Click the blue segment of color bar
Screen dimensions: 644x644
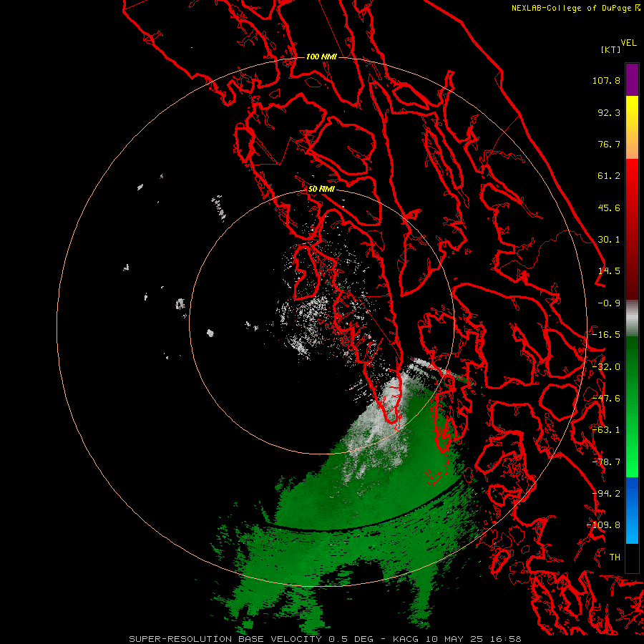(632, 510)
